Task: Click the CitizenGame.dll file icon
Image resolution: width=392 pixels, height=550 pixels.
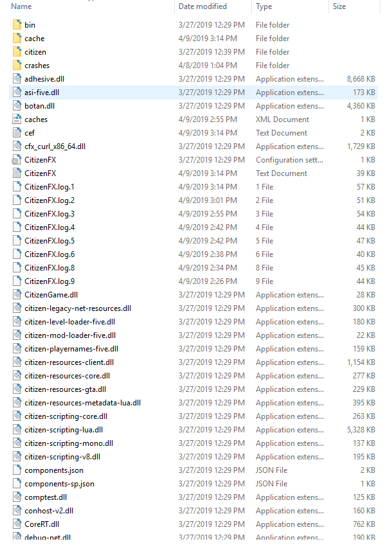Action: pos(17,295)
